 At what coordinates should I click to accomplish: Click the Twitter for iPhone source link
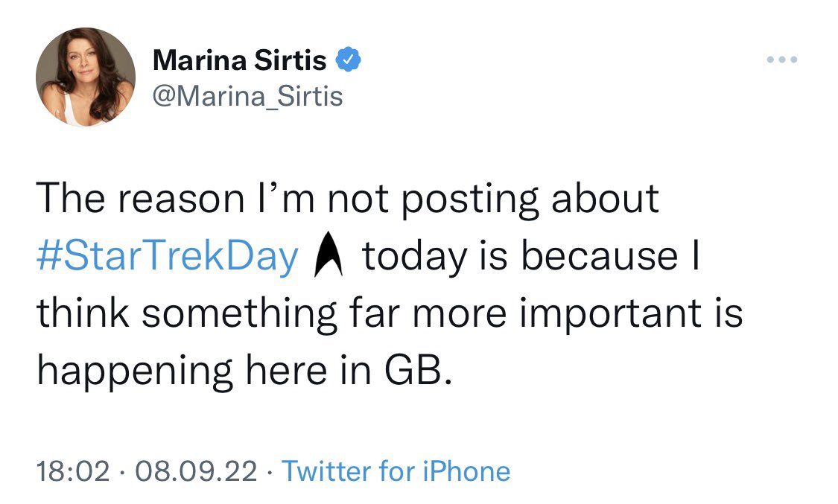(396, 471)
